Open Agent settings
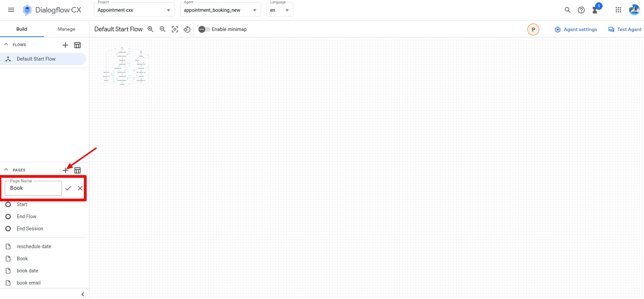 click(x=576, y=29)
